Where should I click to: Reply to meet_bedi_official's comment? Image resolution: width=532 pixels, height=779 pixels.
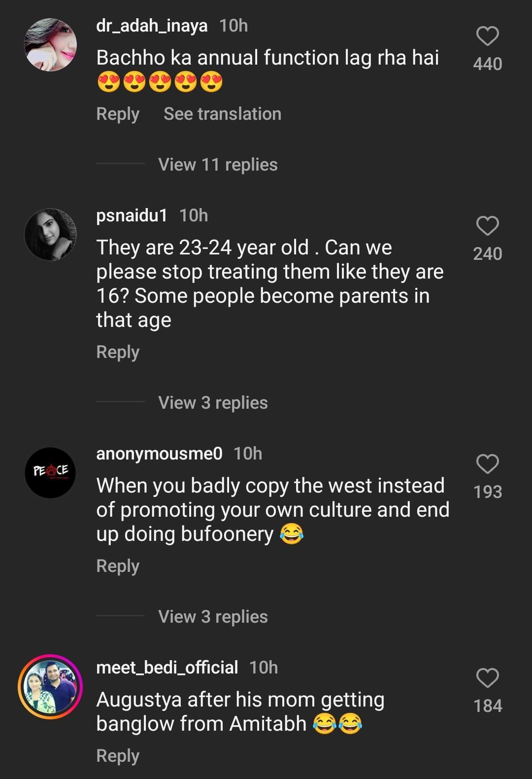coord(118,756)
